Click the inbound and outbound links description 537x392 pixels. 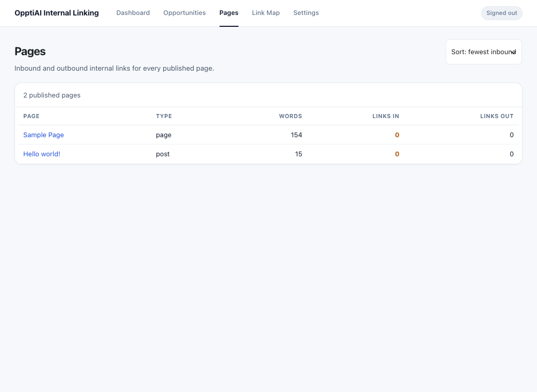pos(115,69)
